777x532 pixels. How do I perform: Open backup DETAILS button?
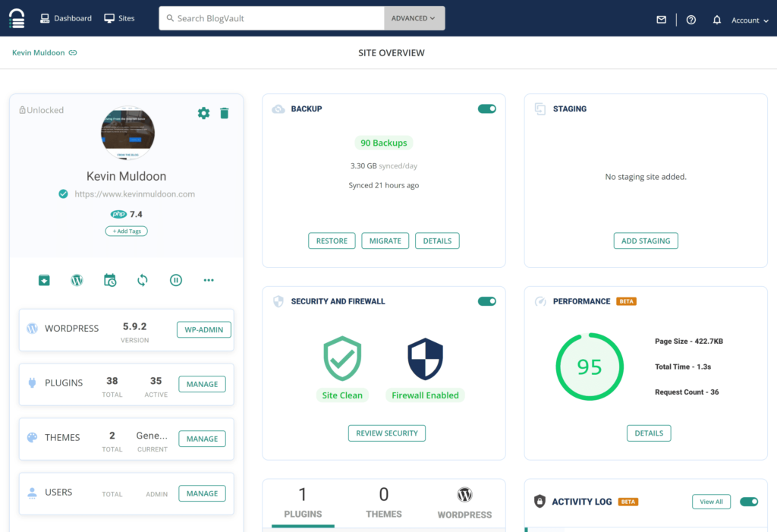click(437, 241)
